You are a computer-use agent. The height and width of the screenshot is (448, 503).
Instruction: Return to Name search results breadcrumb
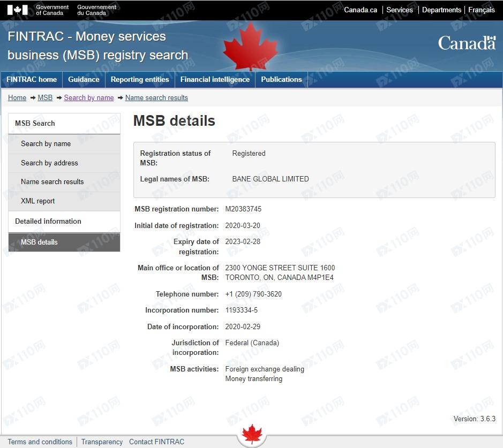(x=156, y=98)
